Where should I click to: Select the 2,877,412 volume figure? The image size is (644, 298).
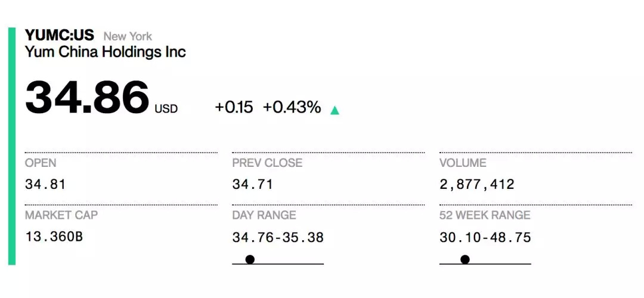pyautogui.click(x=477, y=184)
